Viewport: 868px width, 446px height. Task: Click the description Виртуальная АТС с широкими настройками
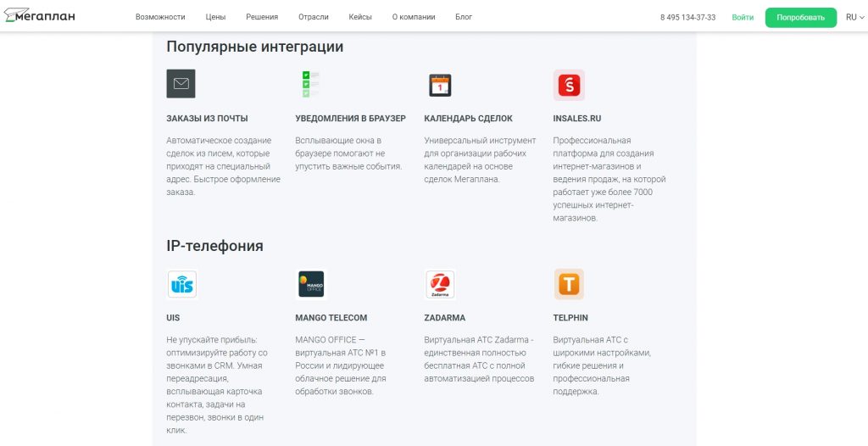(601, 365)
